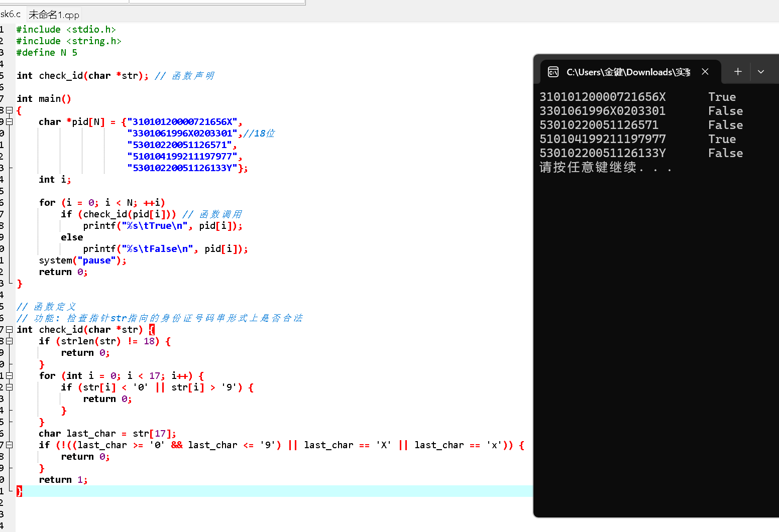Click the char last_char = str[17] line
The width and height of the screenshot is (779, 532).
point(107,434)
